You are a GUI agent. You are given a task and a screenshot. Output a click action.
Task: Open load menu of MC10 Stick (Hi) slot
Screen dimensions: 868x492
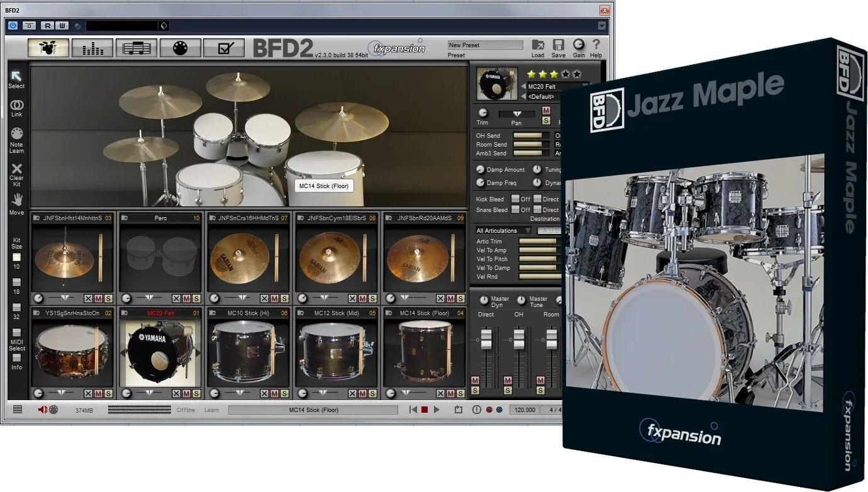coord(213,313)
